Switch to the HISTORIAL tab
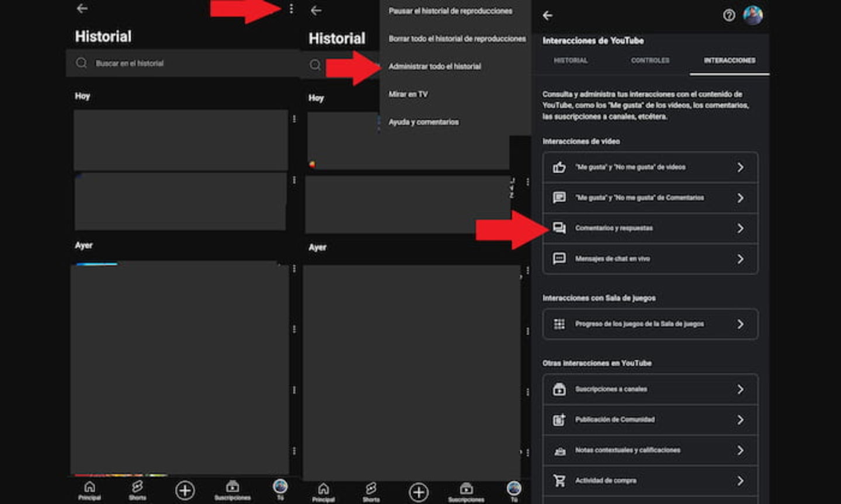This screenshot has width=841, height=504. tap(571, 60)
